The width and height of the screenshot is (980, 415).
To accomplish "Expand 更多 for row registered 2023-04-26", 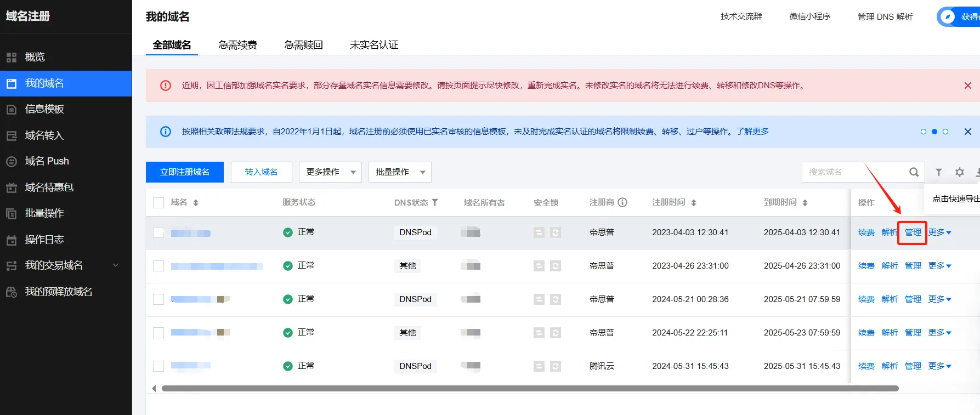I will (x=939, y=266).
